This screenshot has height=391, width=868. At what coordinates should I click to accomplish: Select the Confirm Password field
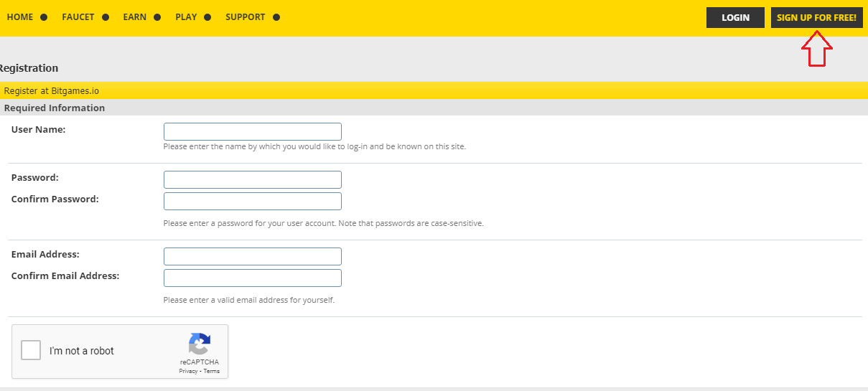coord(253,201)
